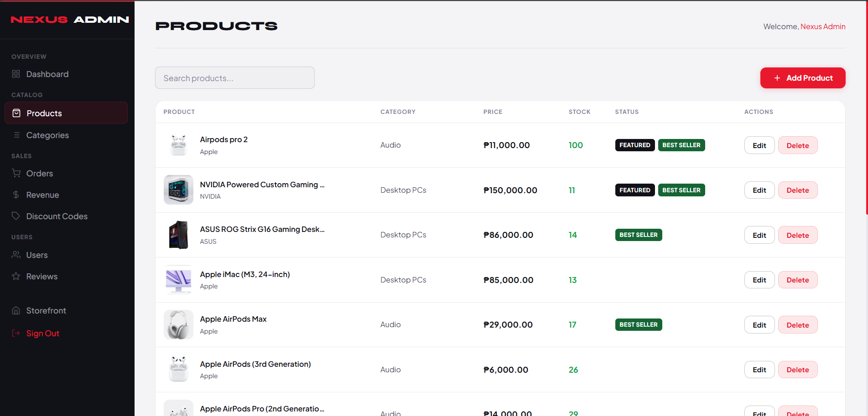Image resolution: width=868 pixels, height=416 pixels.
Task: Click the 'Apple AirPods Max' product name
Action: coord(233,319)
